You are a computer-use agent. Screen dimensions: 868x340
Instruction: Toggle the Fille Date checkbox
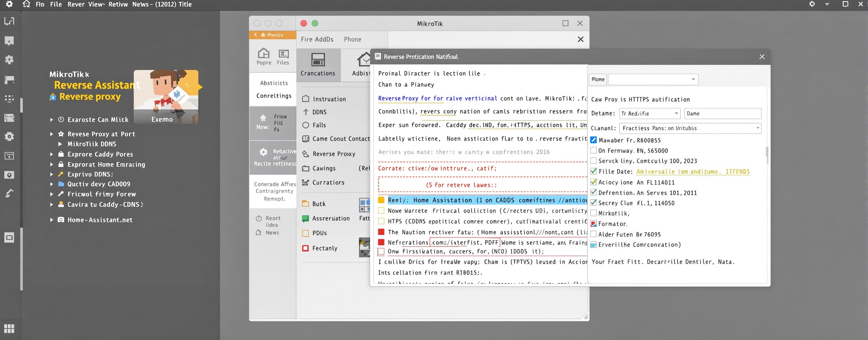(593, 171)
